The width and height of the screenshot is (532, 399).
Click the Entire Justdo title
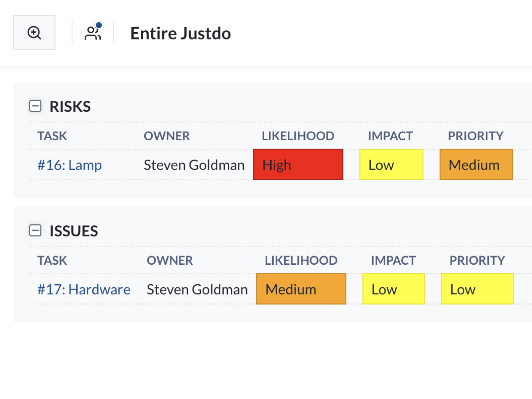[x=180, y=33]
